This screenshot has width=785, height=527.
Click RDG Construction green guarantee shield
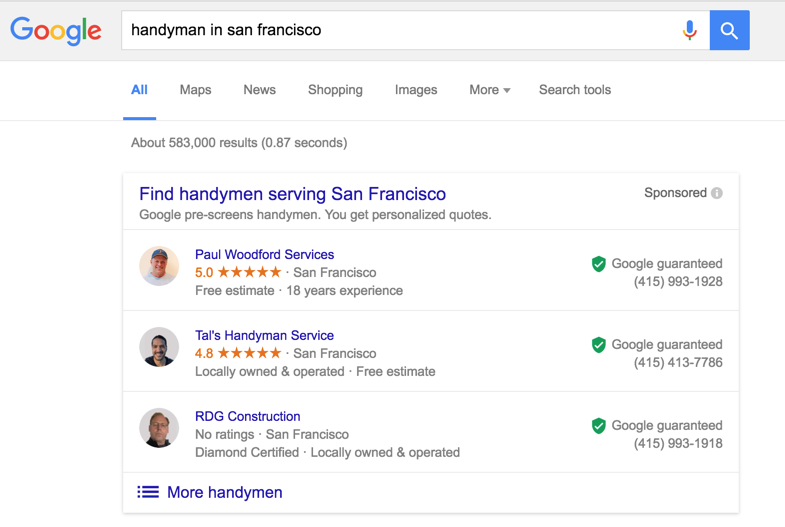598,426
